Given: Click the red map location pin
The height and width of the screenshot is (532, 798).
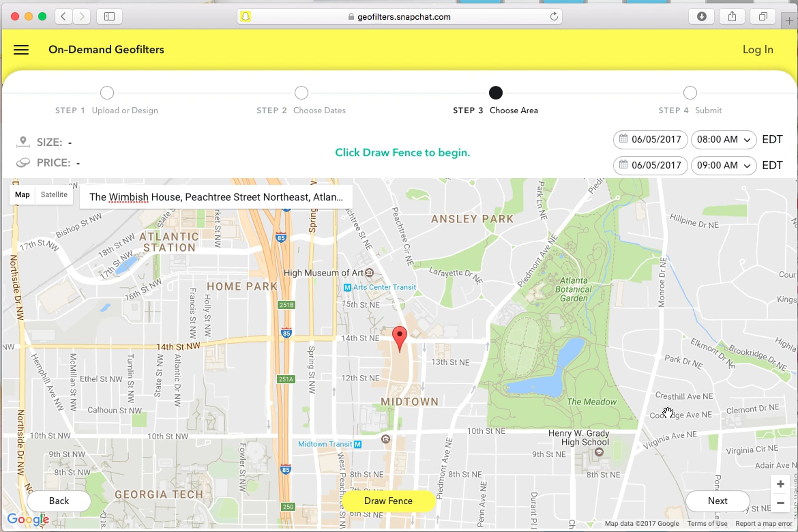Looking at the screenshot, I should pos(399,336).
